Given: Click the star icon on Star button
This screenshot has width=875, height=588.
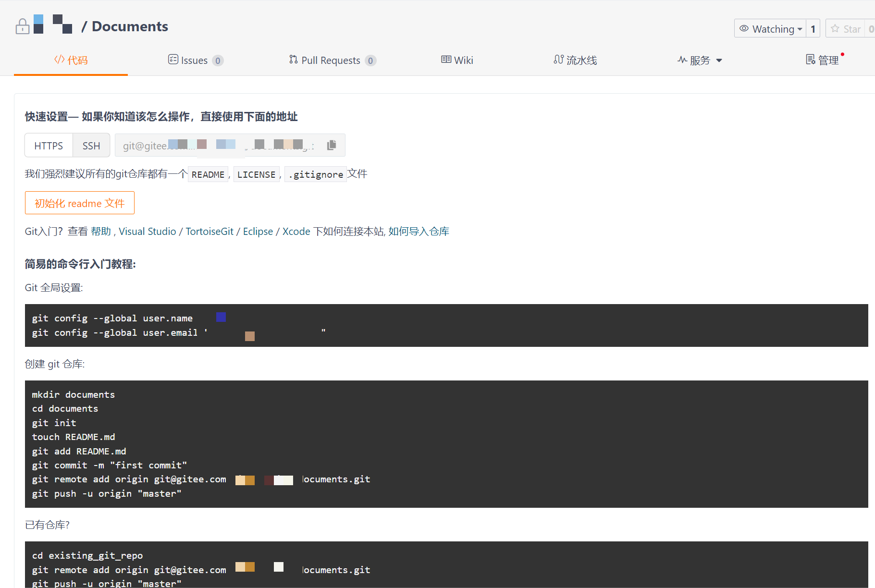Looking at the screenshot, I should tap(835, 28).
